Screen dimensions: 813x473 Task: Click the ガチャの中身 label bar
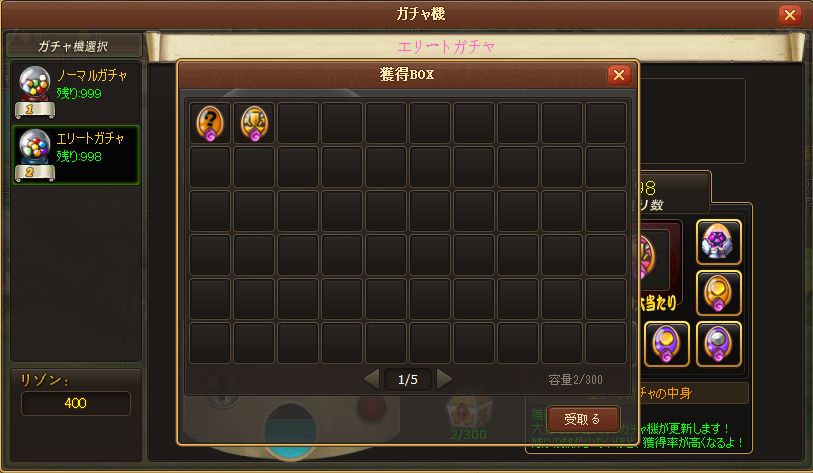[639, 393]
